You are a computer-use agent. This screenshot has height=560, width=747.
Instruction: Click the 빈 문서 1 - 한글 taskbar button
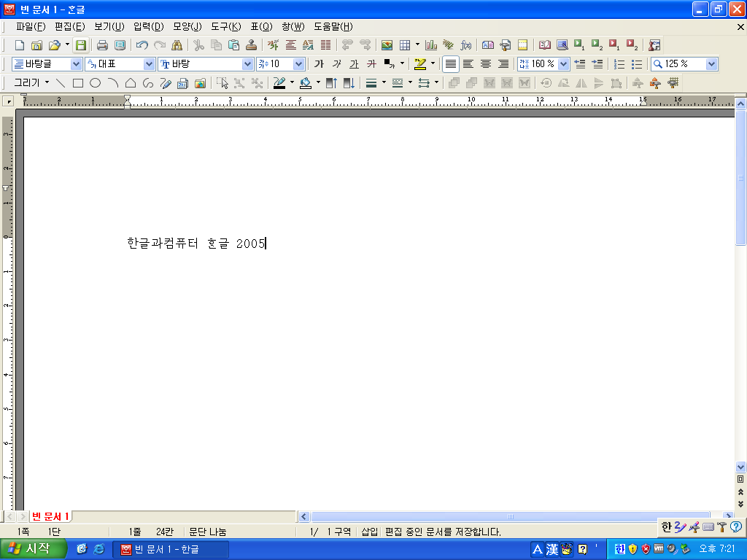pyautogui.click(x=171, y=550)
